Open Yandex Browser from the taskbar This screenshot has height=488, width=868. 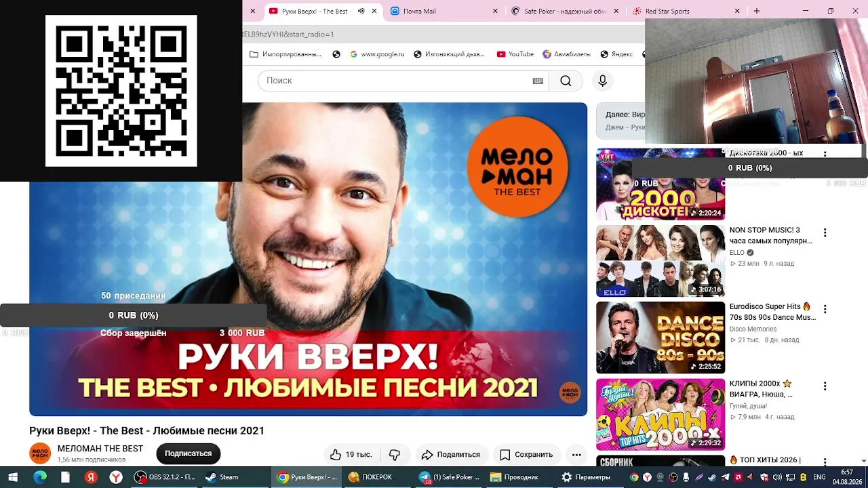click(117, 477)
